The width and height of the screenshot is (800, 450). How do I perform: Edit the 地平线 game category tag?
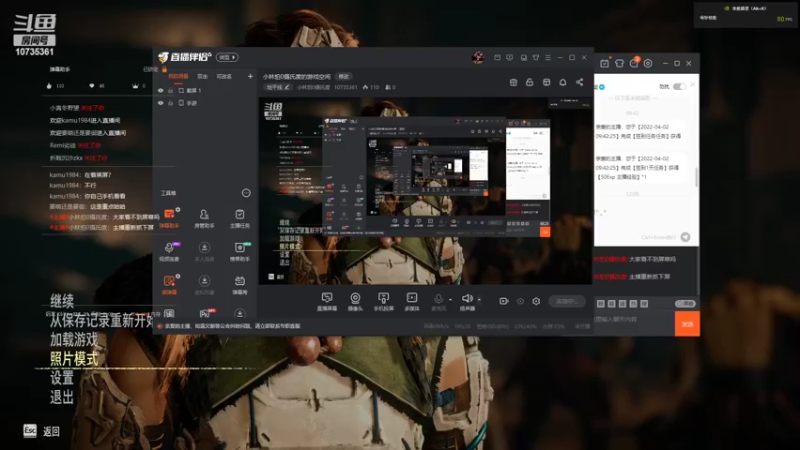(278, 87)
